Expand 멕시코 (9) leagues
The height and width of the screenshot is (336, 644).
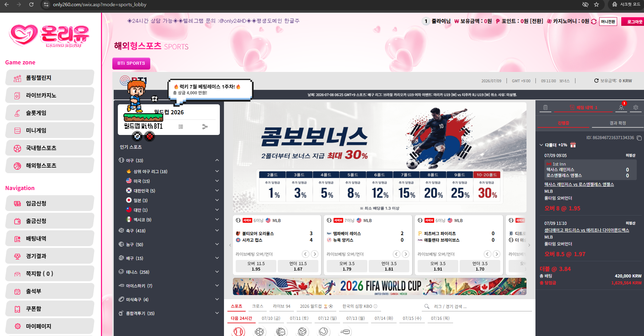(217, 219)
